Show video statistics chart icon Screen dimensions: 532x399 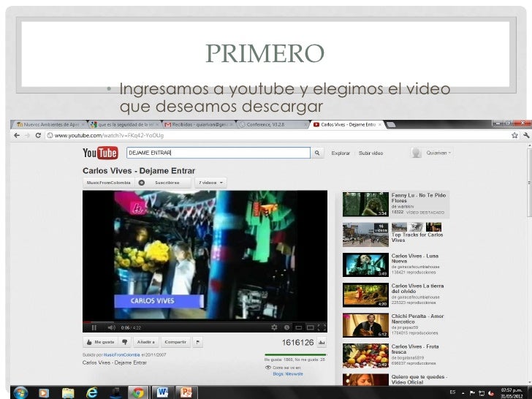[x=322, y=343]
